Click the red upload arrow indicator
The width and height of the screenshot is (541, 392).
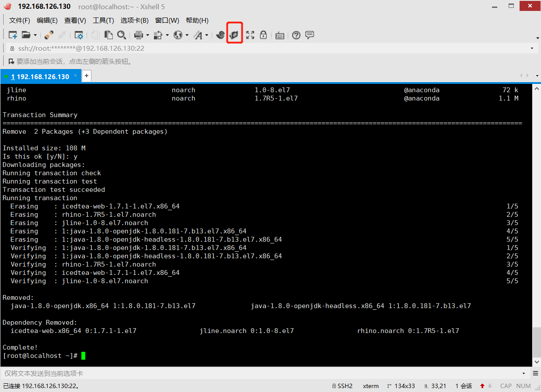482,386
